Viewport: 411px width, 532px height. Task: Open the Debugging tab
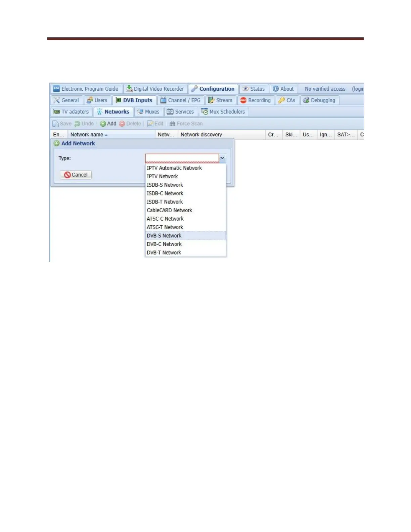(x=319, y=100)
